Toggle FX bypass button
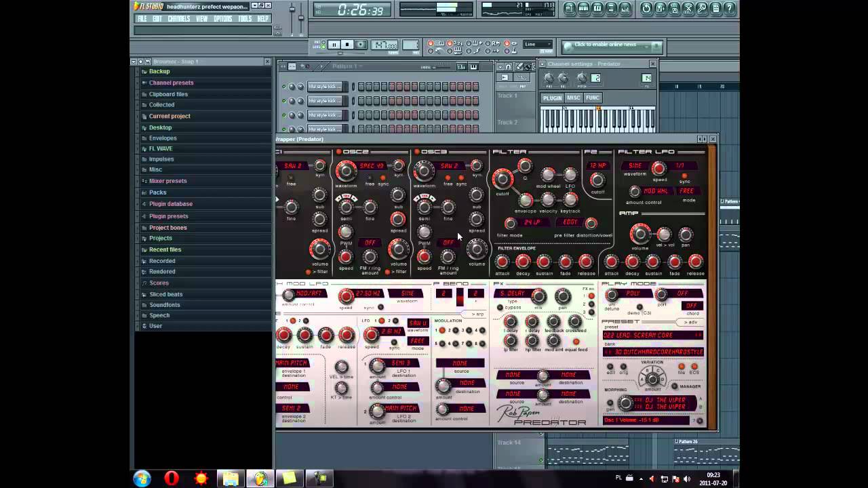The image size is (868, 488). (500, 308)
